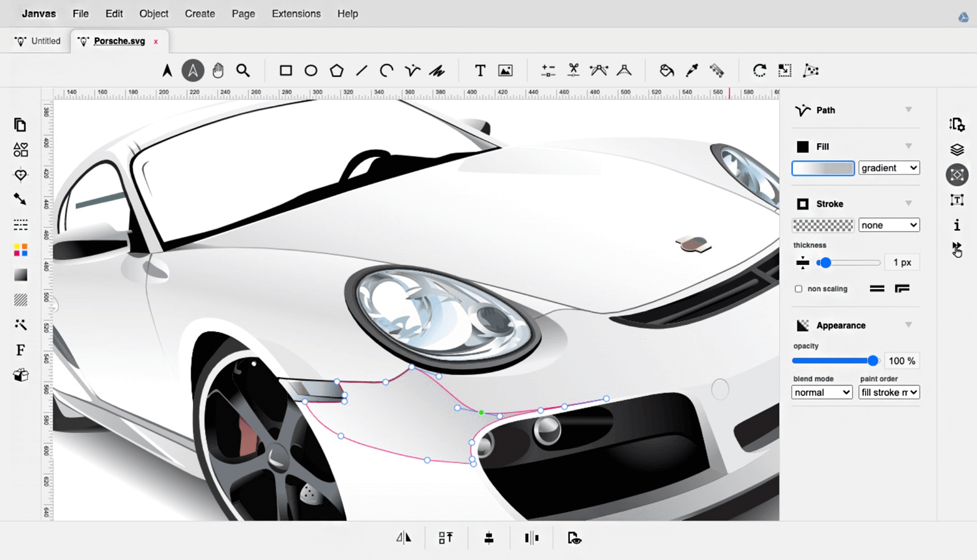Toggle the non scaling checkbox
977x560 pixels.
pyautogui.click(x=799, y=288)
